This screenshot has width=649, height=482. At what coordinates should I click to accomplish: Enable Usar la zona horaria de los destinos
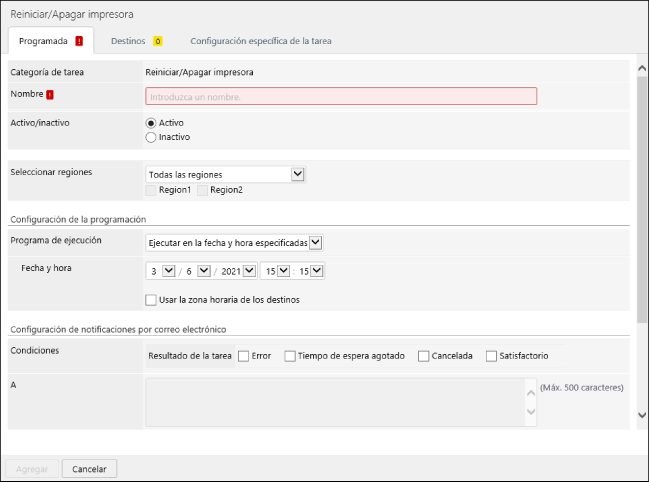tap(151, 299)
